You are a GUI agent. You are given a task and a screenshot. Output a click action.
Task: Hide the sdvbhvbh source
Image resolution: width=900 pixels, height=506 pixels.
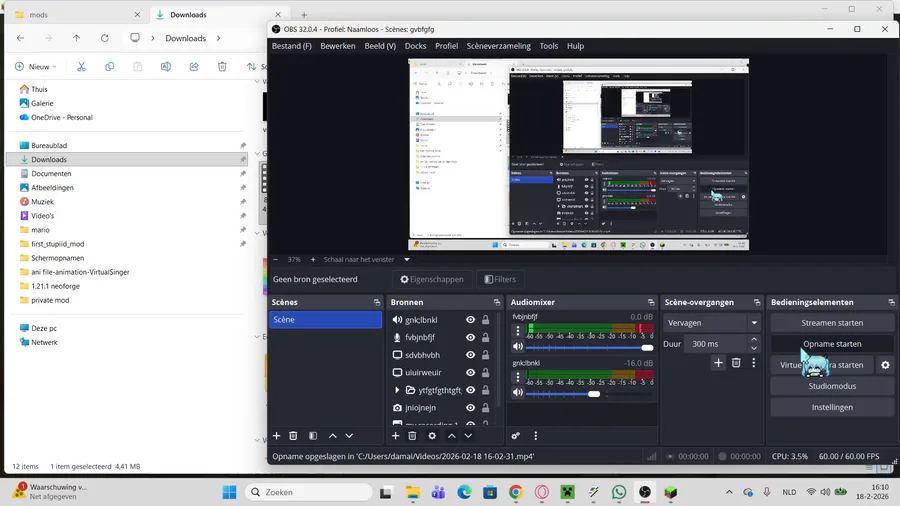coord(471,355)
